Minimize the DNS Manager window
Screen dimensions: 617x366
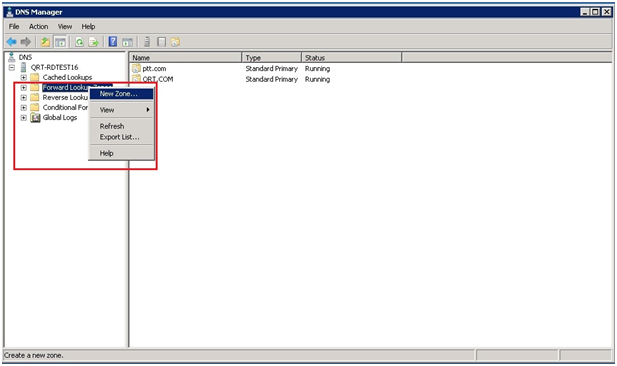585,12
